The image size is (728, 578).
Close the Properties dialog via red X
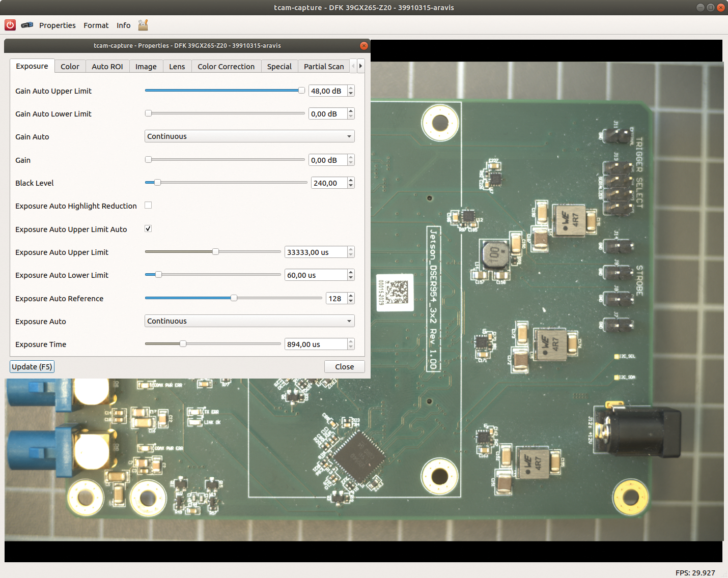click(363, 46)
